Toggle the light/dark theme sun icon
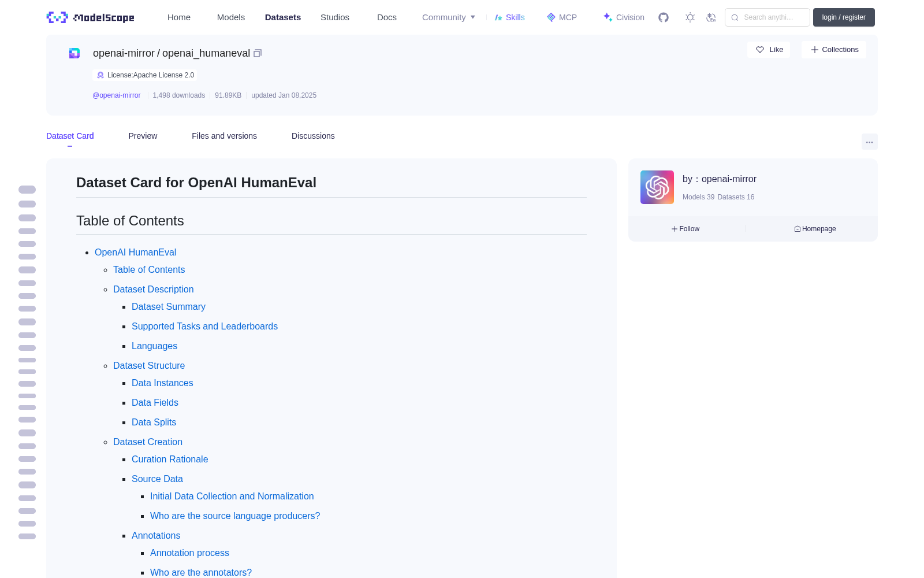 tap(690, 17)
